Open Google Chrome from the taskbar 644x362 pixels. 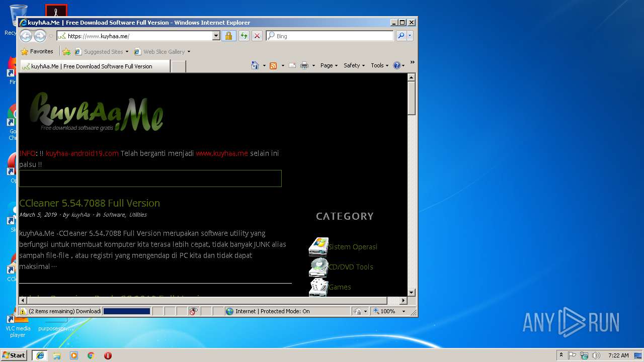coord(91,355)
